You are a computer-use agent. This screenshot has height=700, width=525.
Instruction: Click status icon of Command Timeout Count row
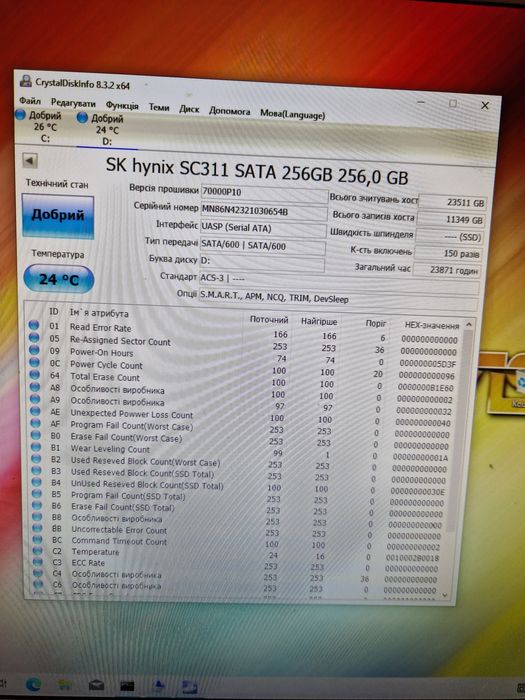click(37, 539)
